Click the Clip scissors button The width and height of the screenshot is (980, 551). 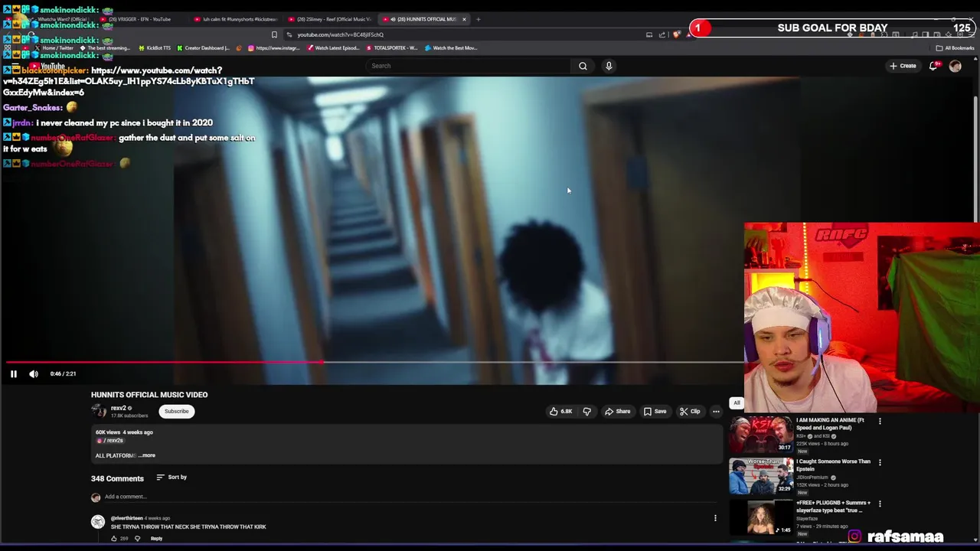point(690,411)
